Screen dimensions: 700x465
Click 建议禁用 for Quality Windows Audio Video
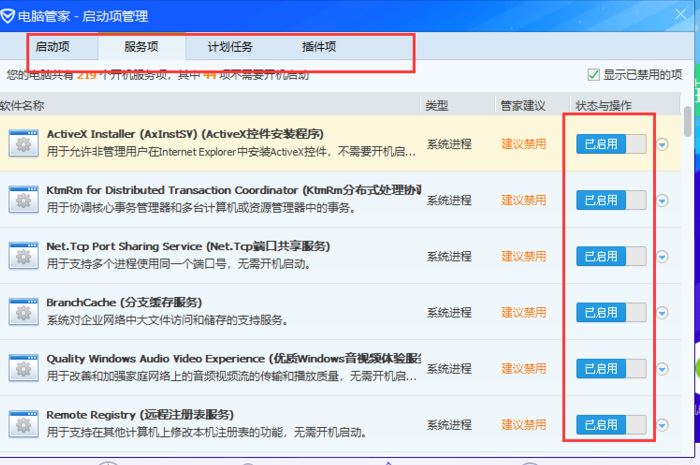point(524,368)
